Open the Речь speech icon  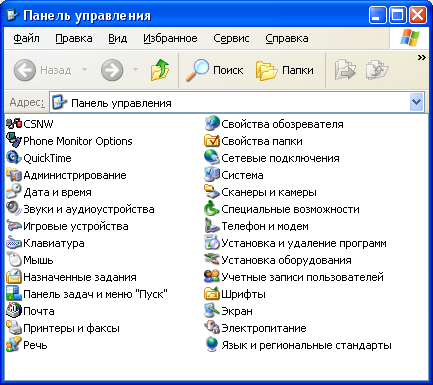(14, 345)
